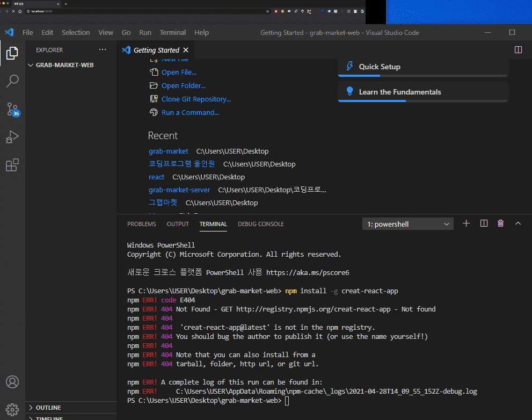The height and width of the screenshot is (420, 532).
Task: Click the debug.log file path in terminal
Action: [x=326, y=392]
